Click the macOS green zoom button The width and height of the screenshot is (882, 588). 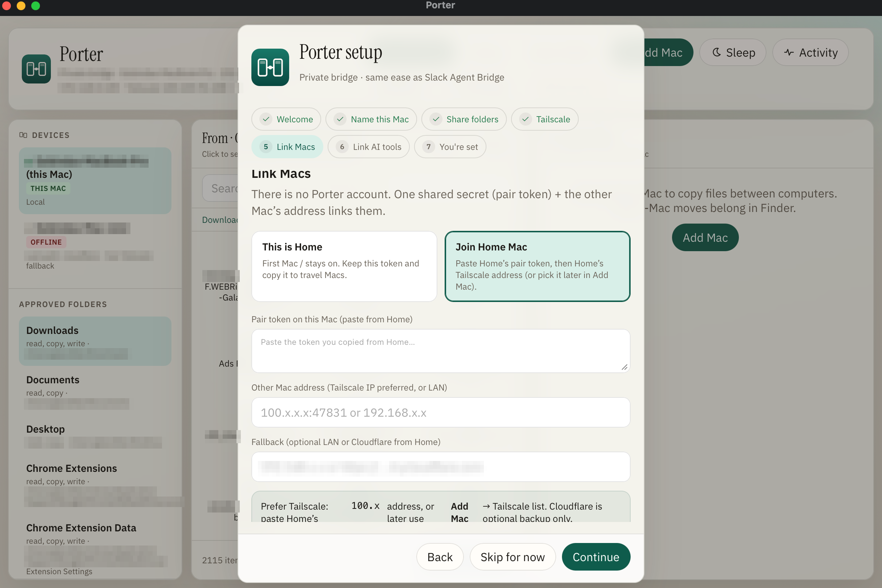36,5
